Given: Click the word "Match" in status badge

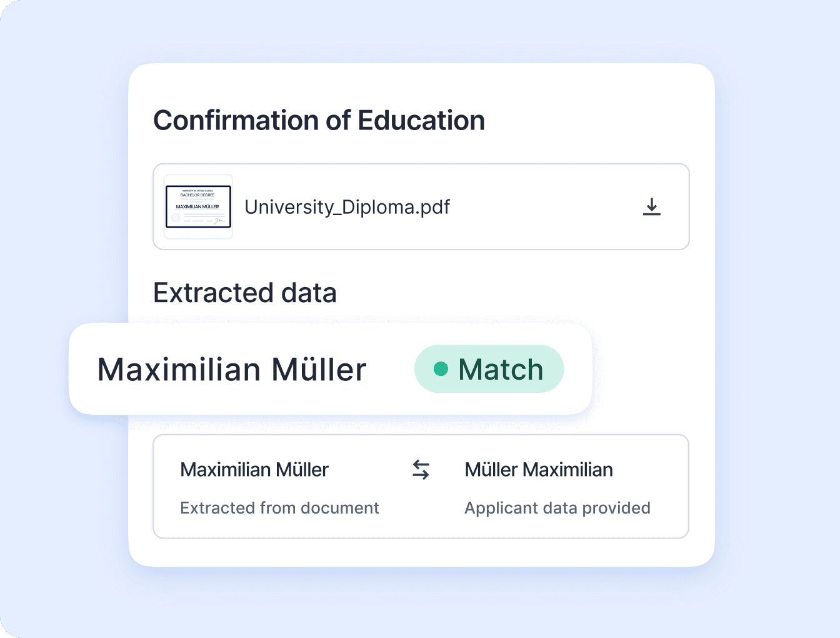Looking at the screenshot, I should click(x=501, y=370).
